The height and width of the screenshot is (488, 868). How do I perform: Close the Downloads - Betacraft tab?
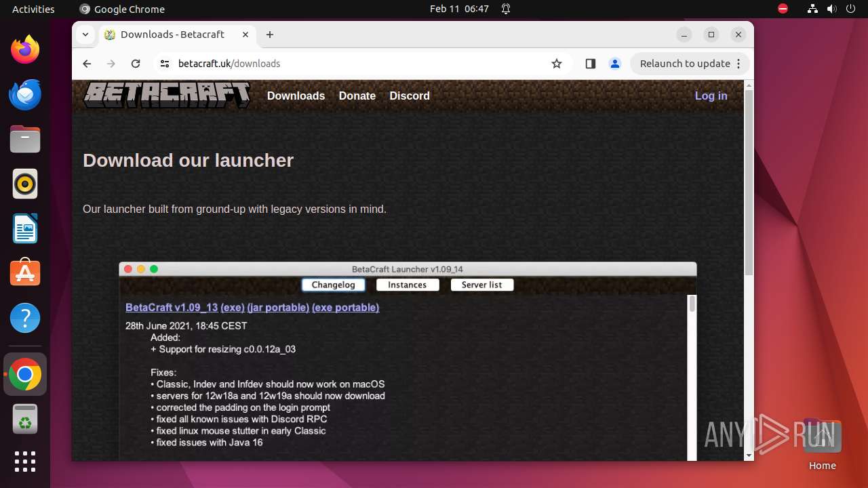245,35
